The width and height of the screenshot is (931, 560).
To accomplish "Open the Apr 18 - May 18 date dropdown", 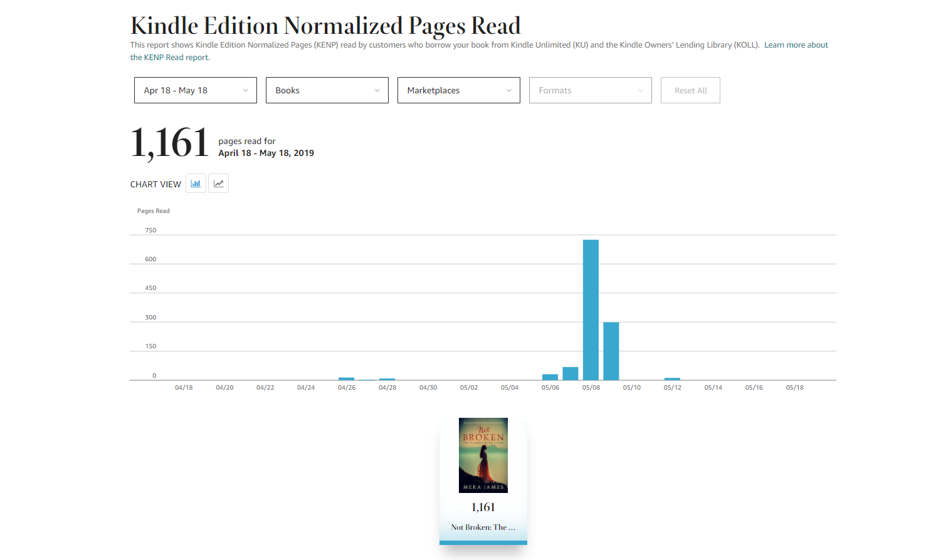I will 196,90.
